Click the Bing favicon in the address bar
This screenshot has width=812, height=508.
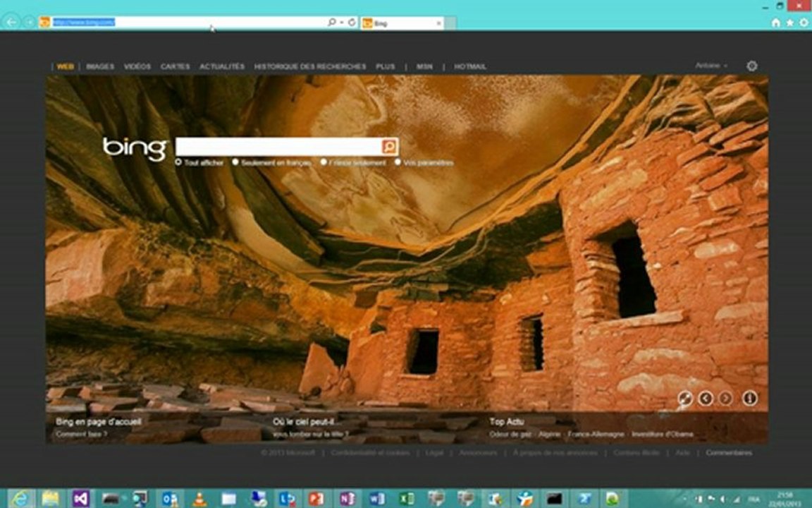point(45,23)
